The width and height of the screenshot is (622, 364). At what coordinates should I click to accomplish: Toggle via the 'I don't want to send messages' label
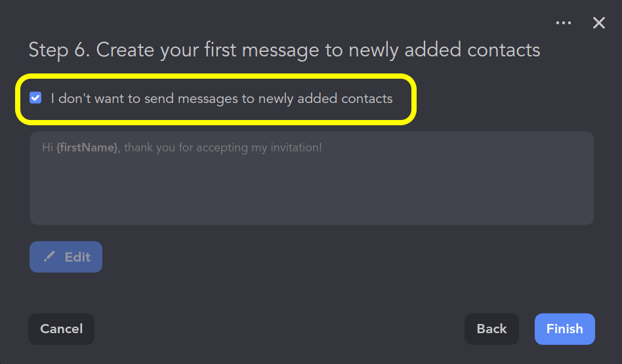tap(222, 98)
